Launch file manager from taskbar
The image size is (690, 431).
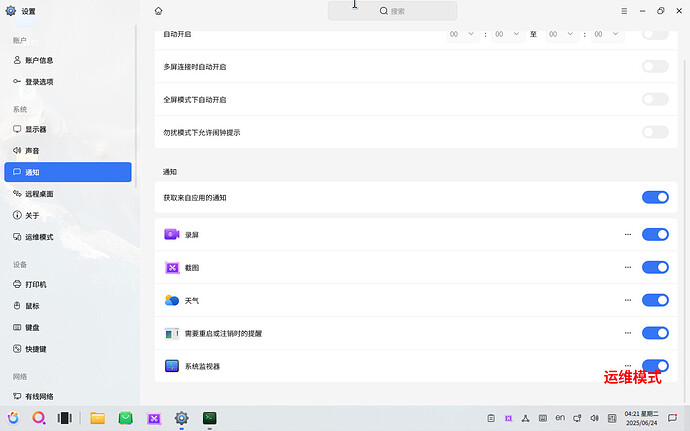pyautogui.click(x=98, y=418)
